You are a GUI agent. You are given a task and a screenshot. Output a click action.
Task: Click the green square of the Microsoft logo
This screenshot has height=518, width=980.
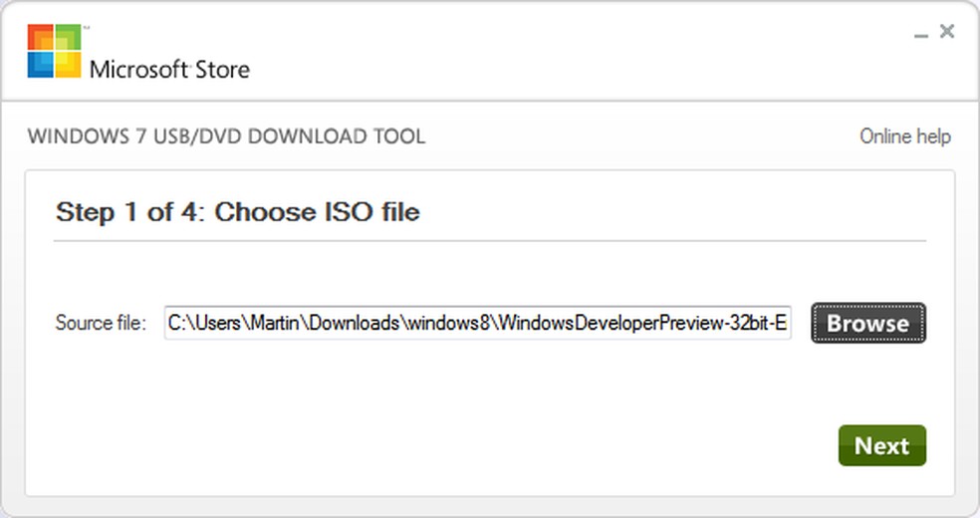(68, 38)
